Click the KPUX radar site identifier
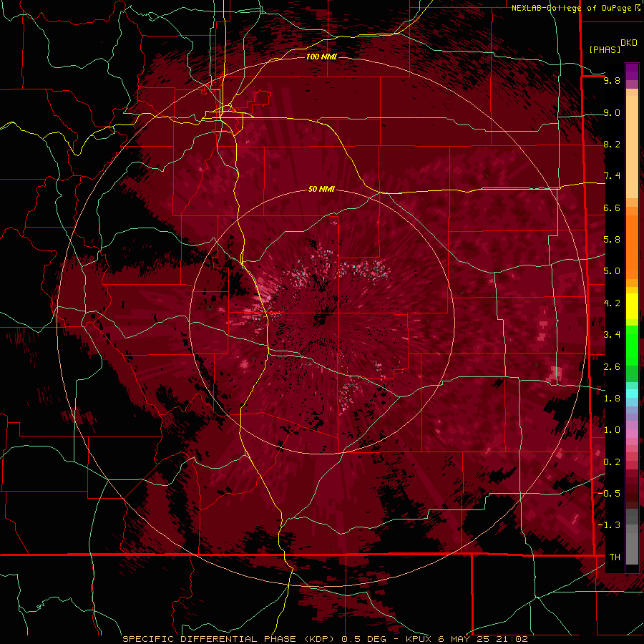644x644 pixels. coord(419,639)
